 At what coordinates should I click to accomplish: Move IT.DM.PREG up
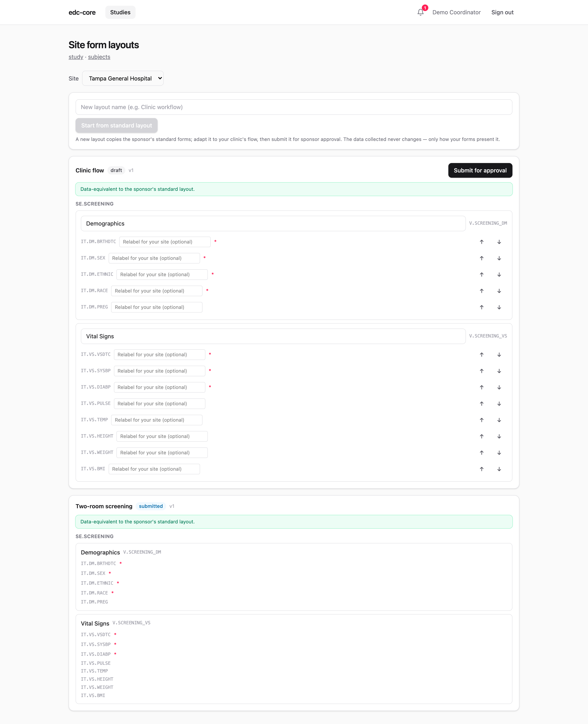point(482,307)
